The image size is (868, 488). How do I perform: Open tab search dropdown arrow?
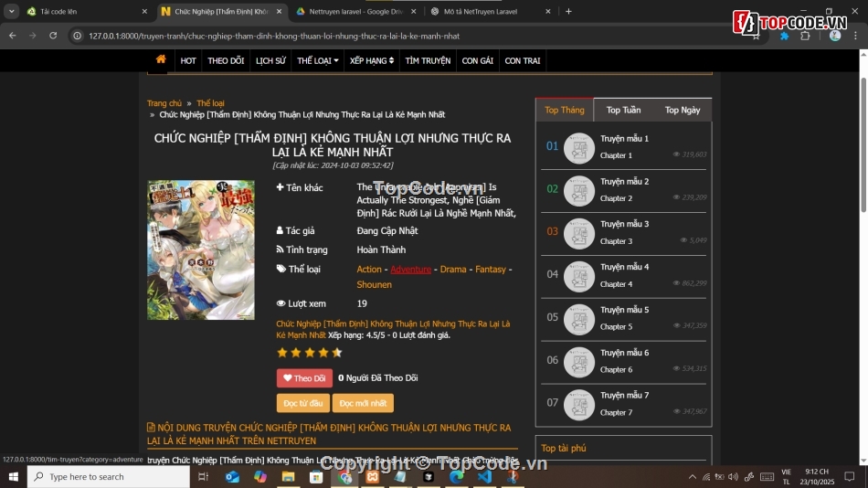point(12,11)
